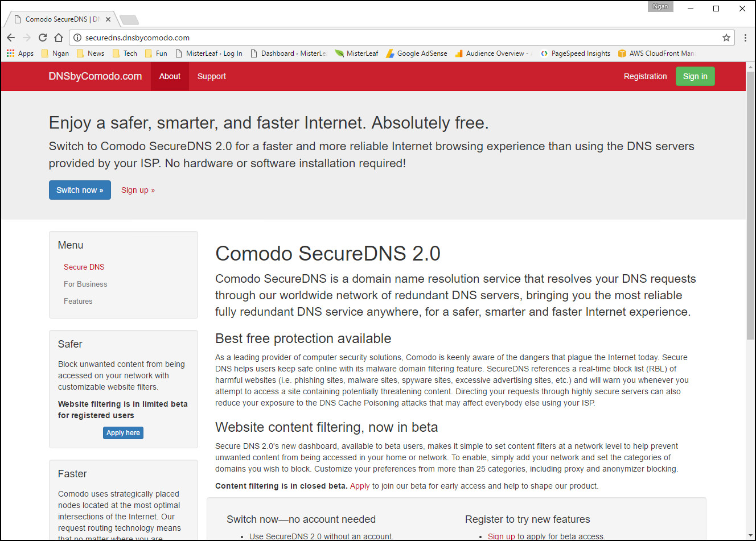
Task: Click the browser back arrow
Action: [x=11, y=38]
